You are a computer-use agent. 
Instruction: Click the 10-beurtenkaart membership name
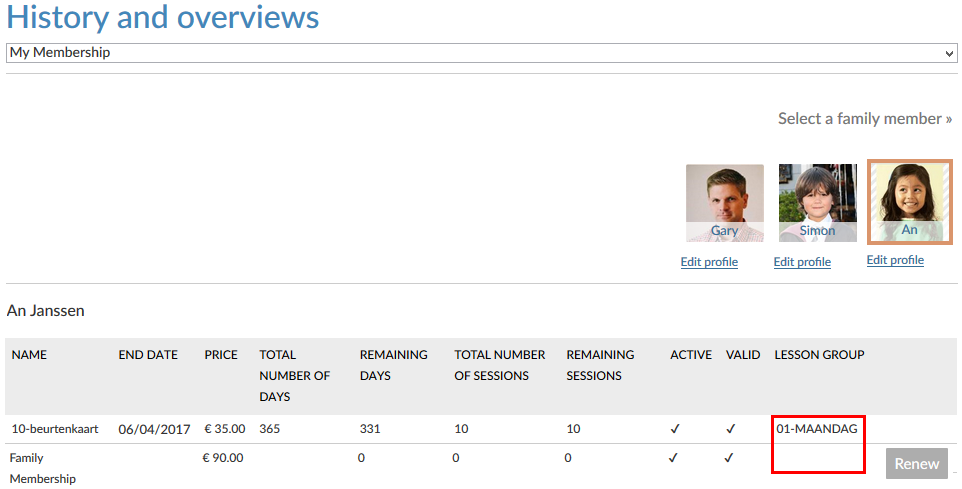[x=55, y=429]
